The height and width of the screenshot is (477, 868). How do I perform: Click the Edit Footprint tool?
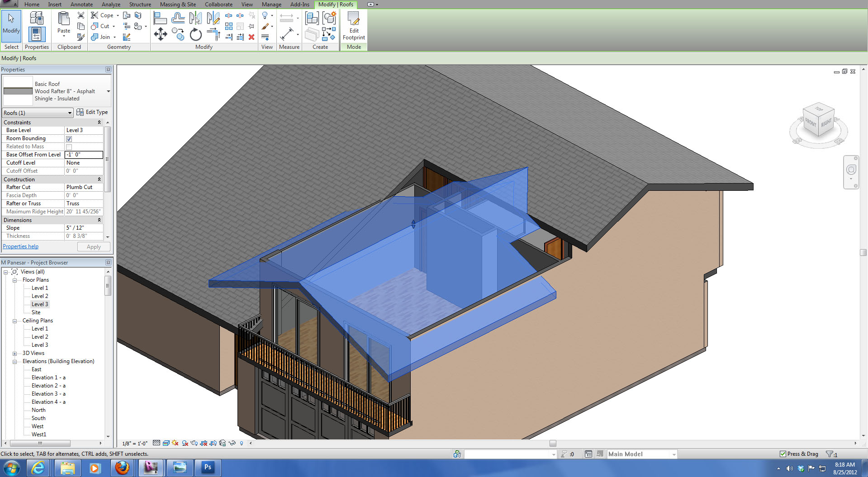353,26
